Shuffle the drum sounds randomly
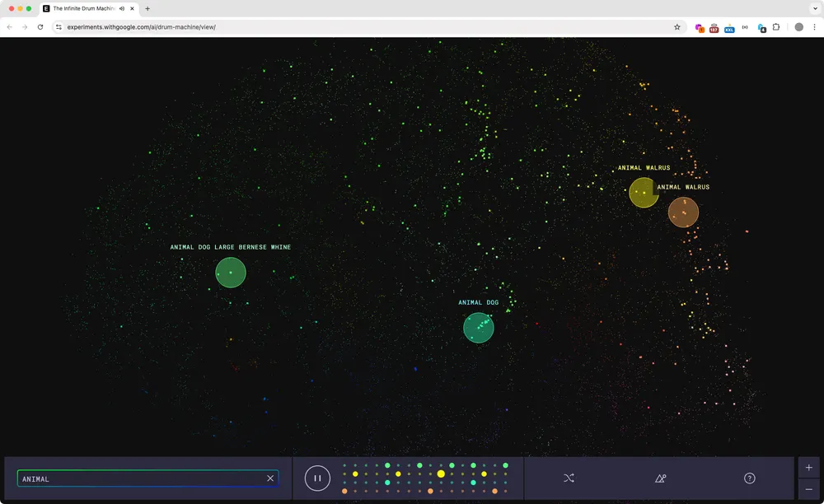824x504 pixels. point(569,478)
